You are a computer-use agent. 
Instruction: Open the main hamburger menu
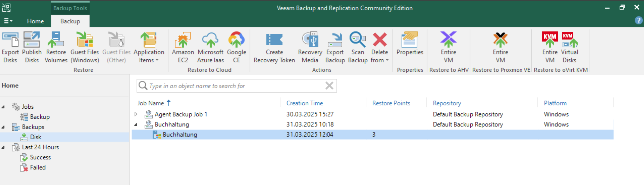8,21
